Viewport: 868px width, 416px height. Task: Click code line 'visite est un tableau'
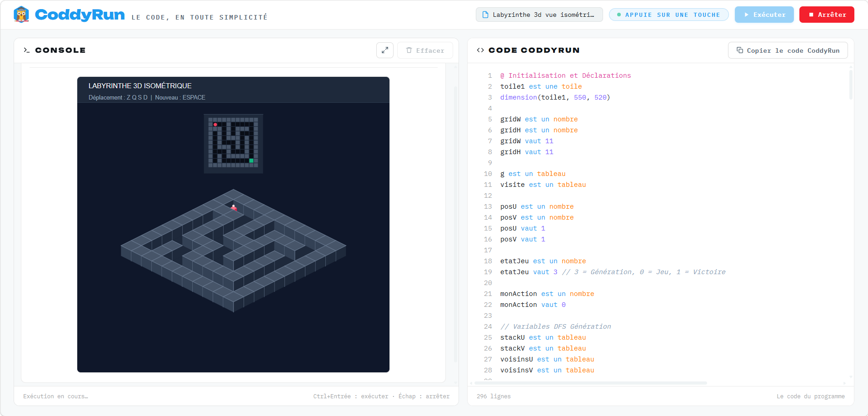click(x=543, y=185)
